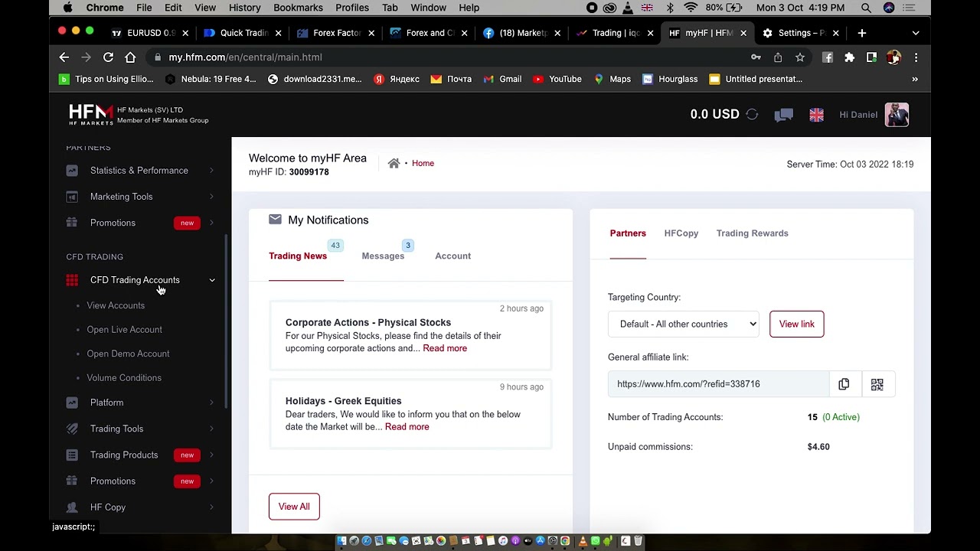Click the View link button
The width and height of the screenshot is (980, 551).
[x=796, y=324]
